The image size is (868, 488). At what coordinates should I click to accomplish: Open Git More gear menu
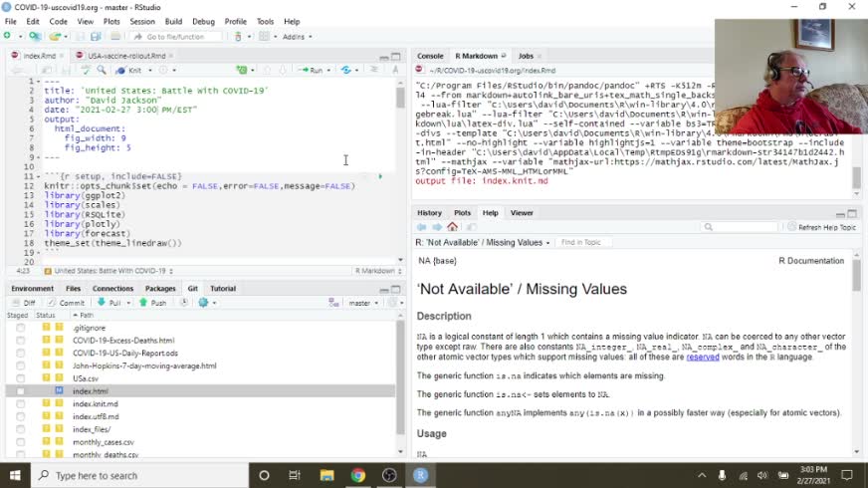pyautogui.click(x=204, y=303)
